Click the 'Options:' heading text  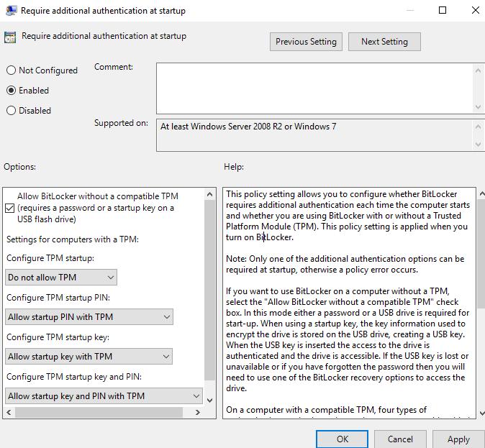click(x=20, y=167)
